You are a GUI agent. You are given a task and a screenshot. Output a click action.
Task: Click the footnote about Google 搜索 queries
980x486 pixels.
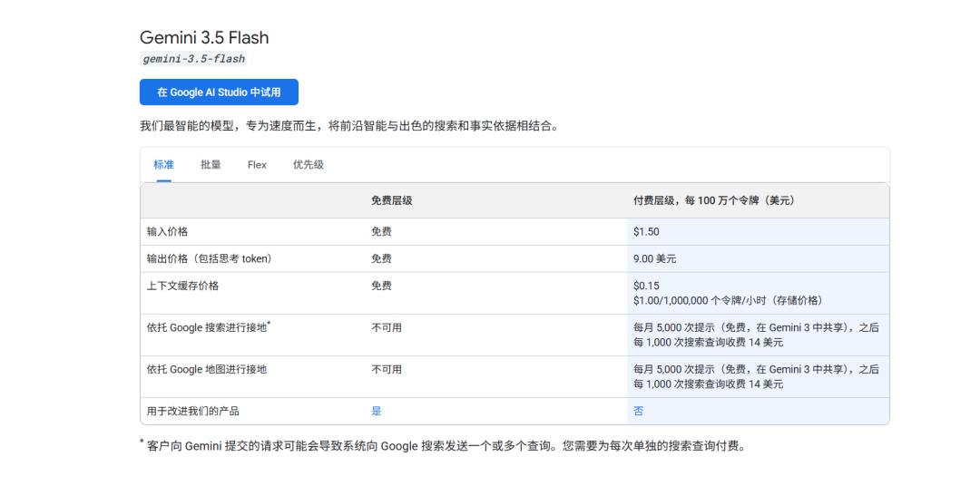443,446
